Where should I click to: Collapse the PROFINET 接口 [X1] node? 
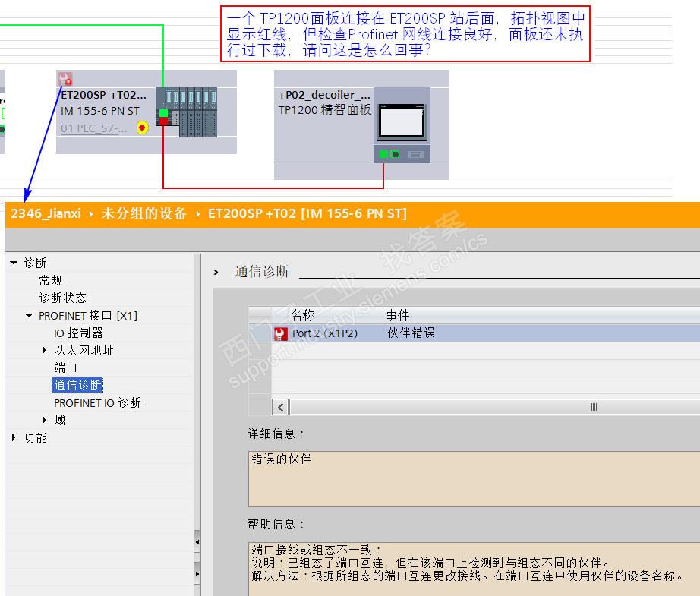pyautogui.click(x=29, y=316)
